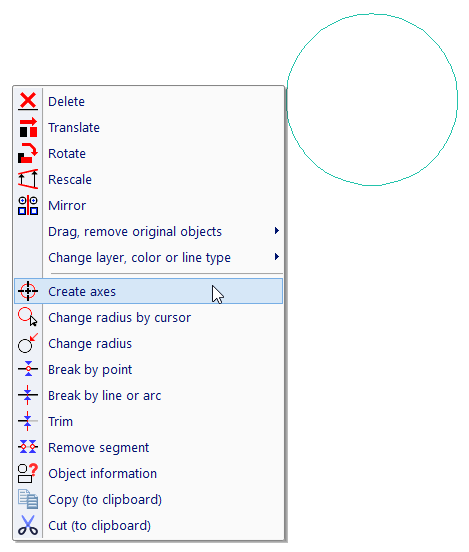The width and height of the screenshot is (469, 552).
Task: Click the Create axes crosshair icon
Action: (x=28, y=291)
